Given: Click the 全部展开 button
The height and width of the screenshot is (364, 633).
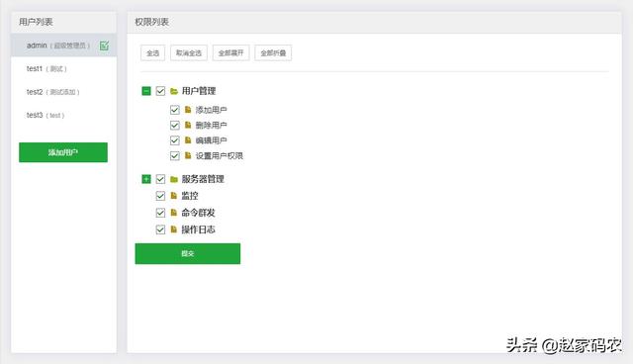Looking at the screenshot, I should point(230,52).
